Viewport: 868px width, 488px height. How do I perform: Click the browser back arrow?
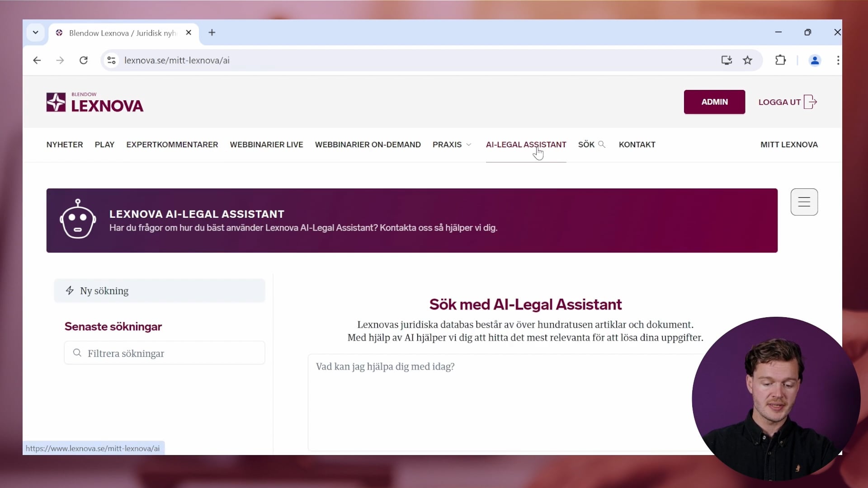[x=37, y=60]
